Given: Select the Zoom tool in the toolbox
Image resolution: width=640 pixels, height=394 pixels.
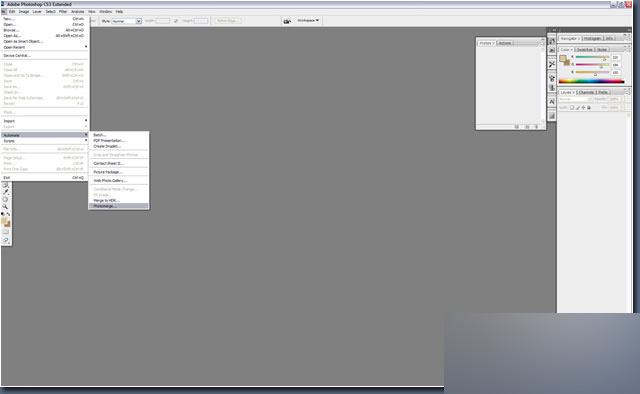Looking at the screenshot, I should coord(5,207).
